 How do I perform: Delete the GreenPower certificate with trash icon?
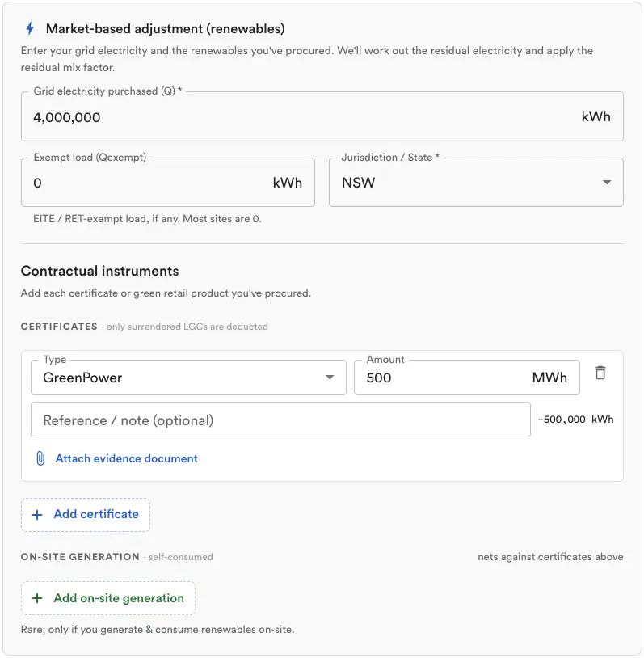(x=600, y=373)
